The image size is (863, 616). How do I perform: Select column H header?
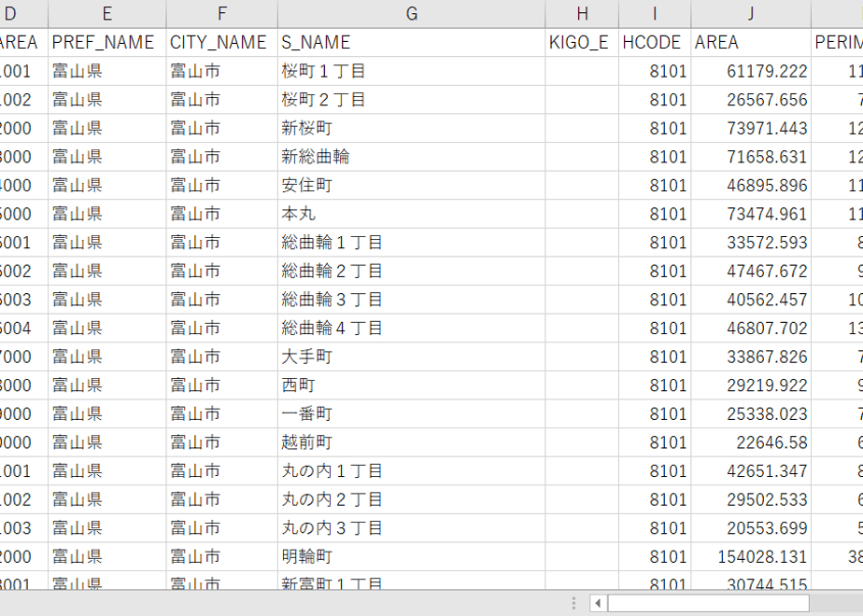pos(582,14)
